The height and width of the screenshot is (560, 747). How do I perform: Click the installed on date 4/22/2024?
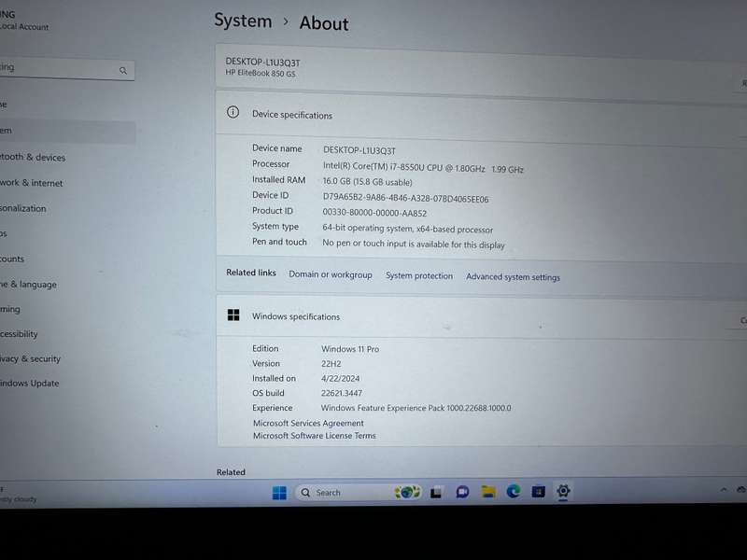pos(340,379)
